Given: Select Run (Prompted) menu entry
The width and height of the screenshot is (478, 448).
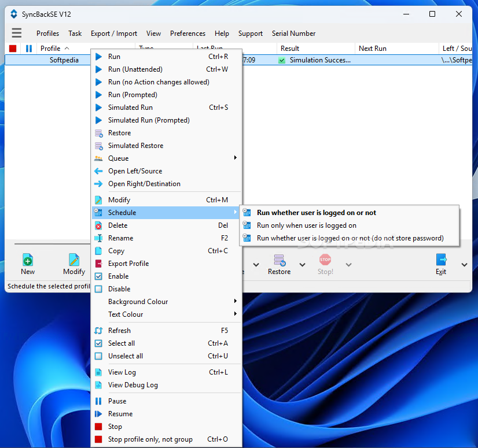Looking at the screenshot, I should 167,95.
